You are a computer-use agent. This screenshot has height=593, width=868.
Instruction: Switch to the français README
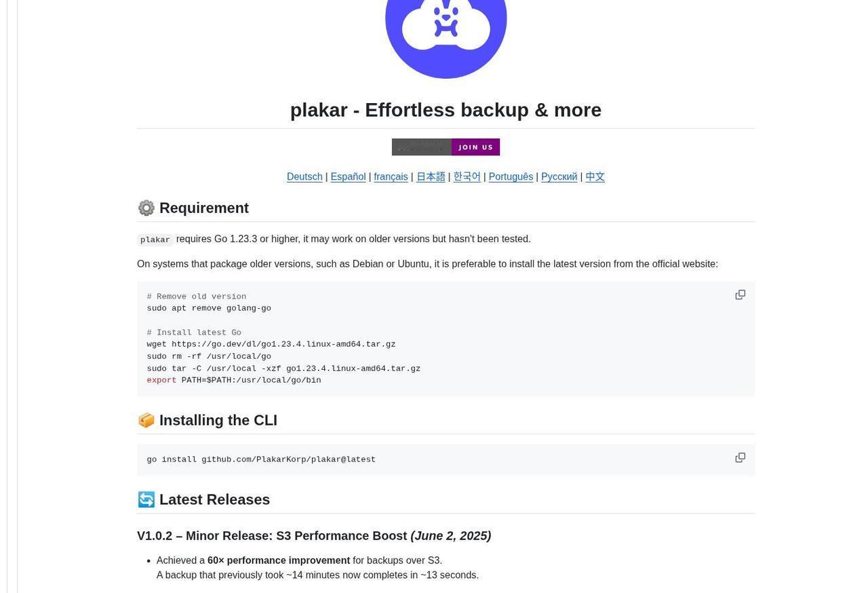pos(391,176)
